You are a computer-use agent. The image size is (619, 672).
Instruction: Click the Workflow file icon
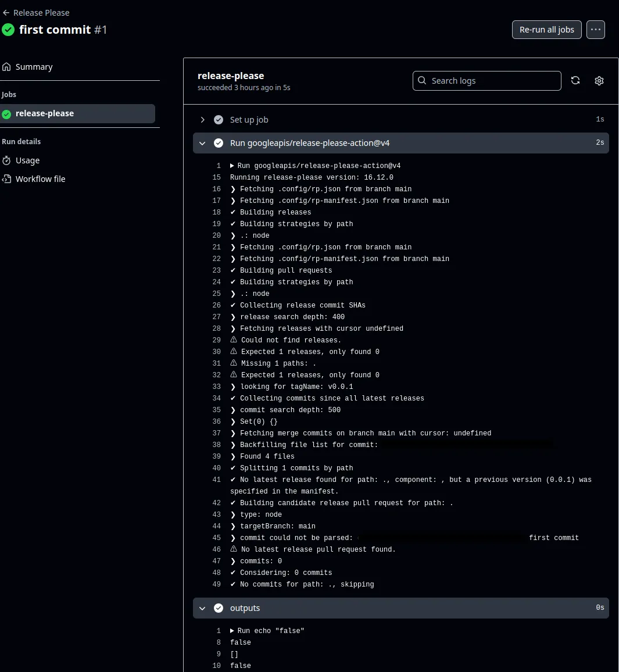click(x=6, y=179)
